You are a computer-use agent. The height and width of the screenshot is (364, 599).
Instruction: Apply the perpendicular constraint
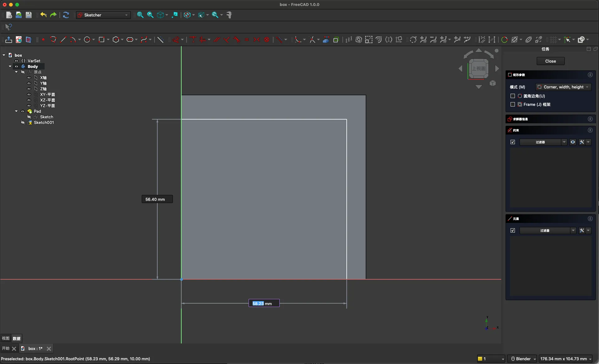[x=227, y=40]
